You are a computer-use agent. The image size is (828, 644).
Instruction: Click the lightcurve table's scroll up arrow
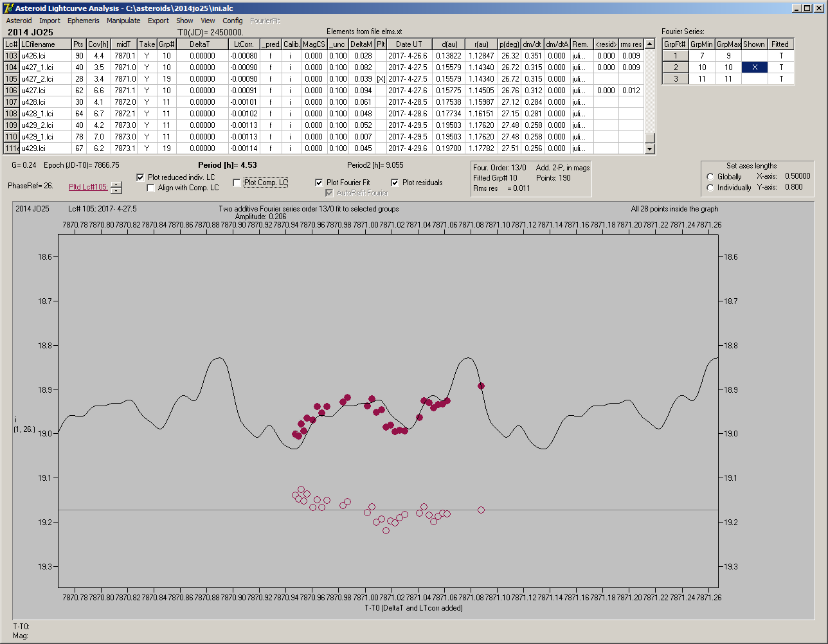tap(649, 44)
